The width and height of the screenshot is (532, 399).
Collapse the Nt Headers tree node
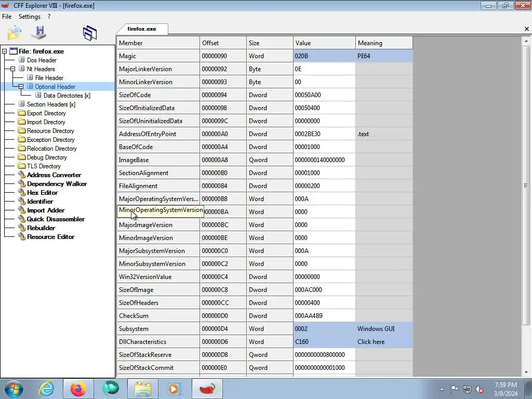tap(12, 69)
